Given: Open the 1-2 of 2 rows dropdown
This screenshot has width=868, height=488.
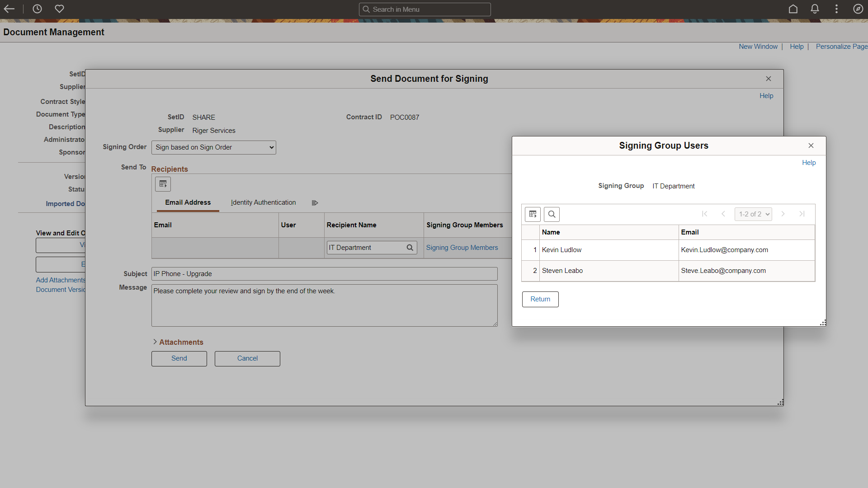Looking at the screenshot, I should (x=753, y=214).
